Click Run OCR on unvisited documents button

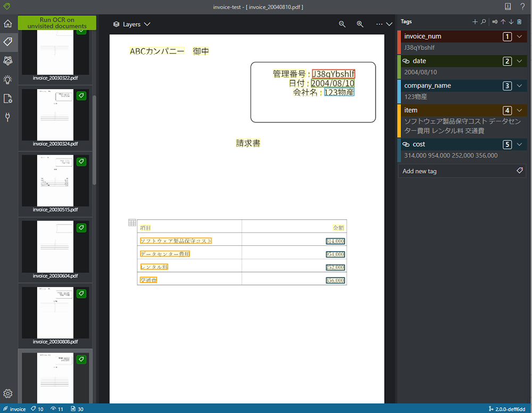point(57,23)
